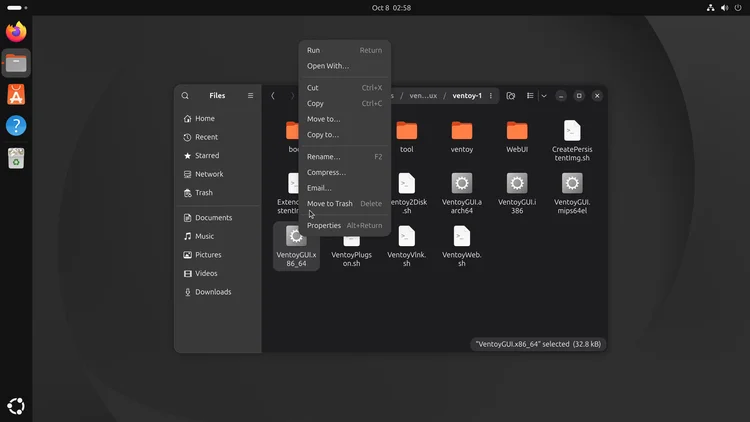
Task: Click the Activities workspace indicator
Action: pos(17,8)
